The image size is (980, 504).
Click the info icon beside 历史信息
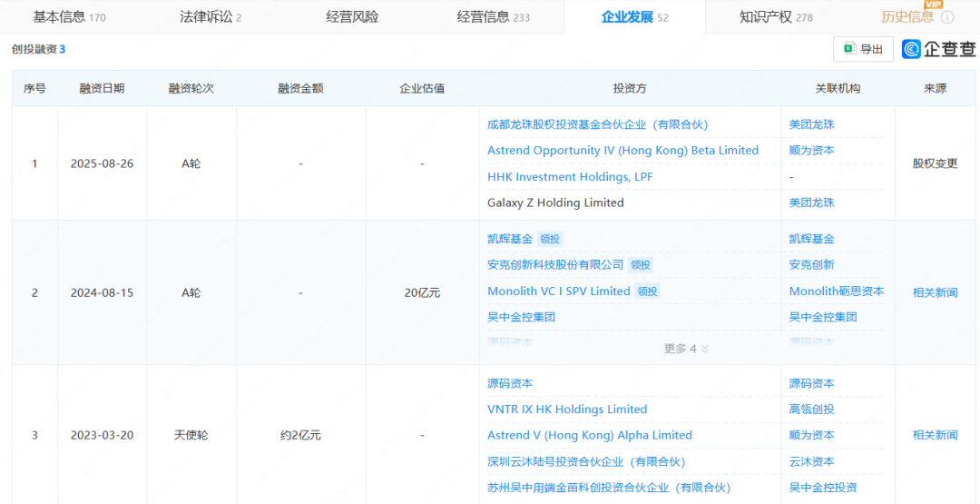coord(946,17)
